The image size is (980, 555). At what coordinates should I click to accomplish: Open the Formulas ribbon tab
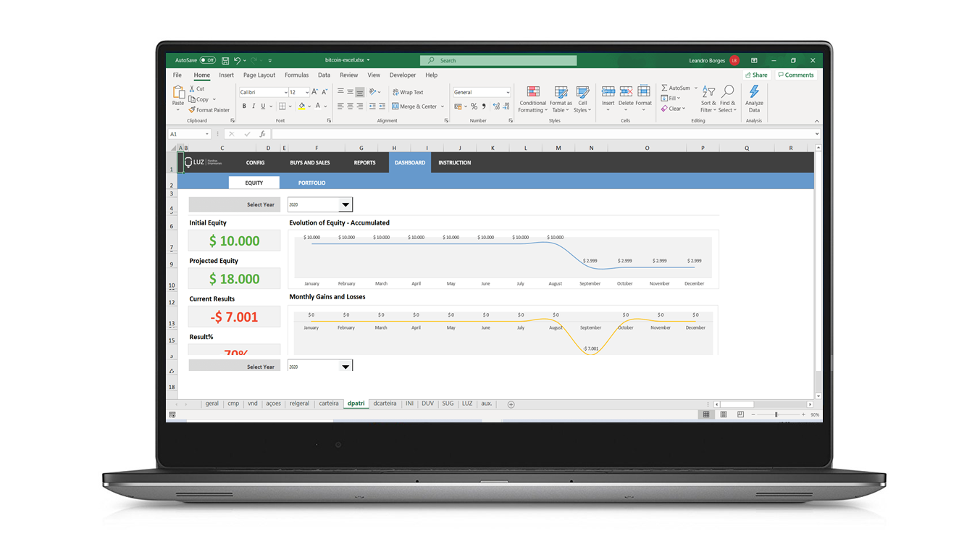click(x=296, y=75)
